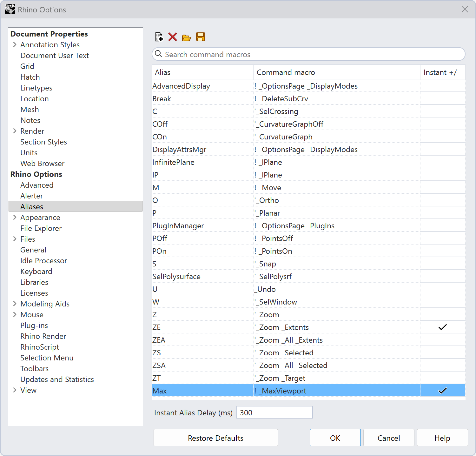The image size is (476, 456).
Task: Click the '_Zoom _All _Selected macro cell
Action: click(337, 365)
